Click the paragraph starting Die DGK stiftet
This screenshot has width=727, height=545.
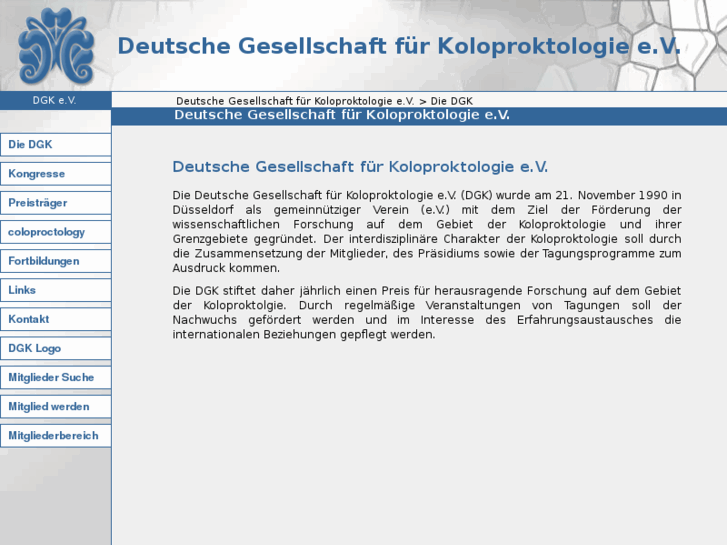tap(427, 313)
